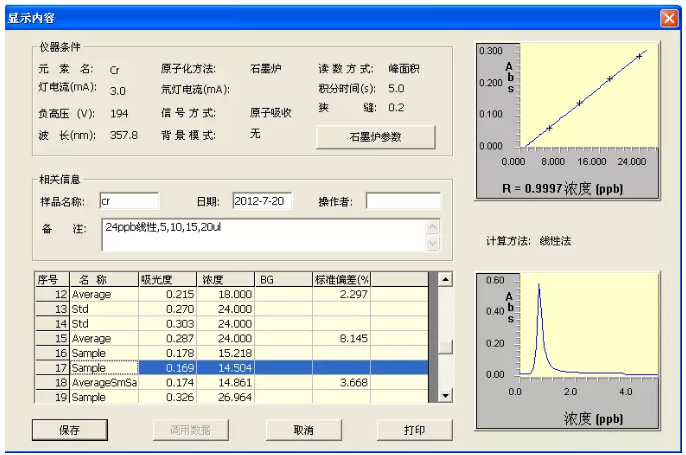Click the 吸光度 column header

tap(167, 279)
